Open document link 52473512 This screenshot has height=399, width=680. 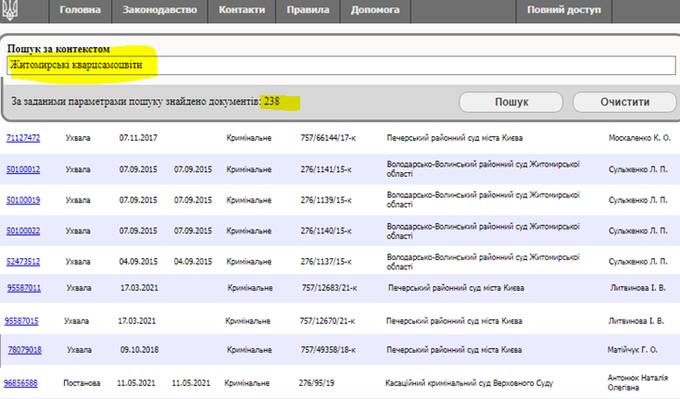(x=23, y=262)
